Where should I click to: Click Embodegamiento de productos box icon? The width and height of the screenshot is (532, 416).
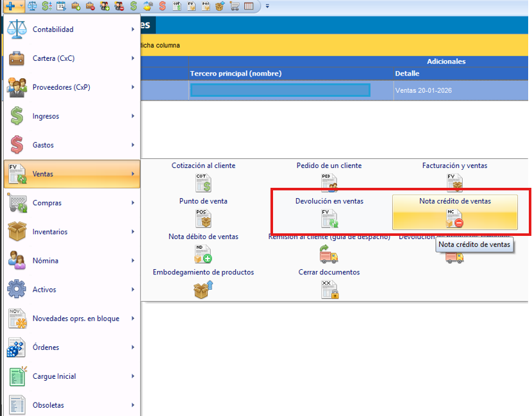tap(203, 290)
